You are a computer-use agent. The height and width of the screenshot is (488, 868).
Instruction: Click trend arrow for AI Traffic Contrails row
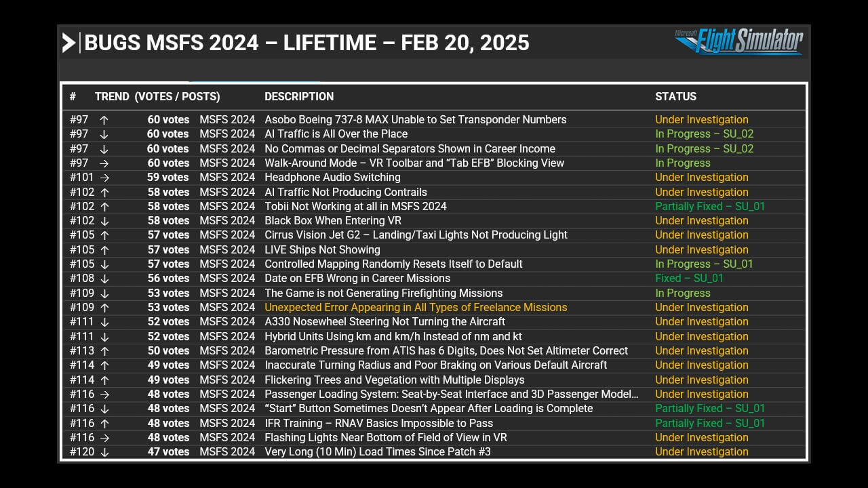pos(104,192)
